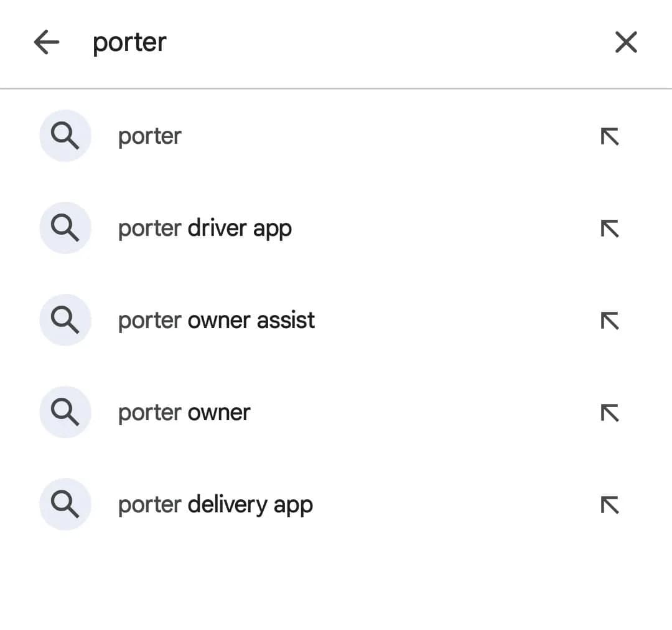Fill search with 'porter' using arrow icon
Screen dimensions: 672x630
point(609,136)
